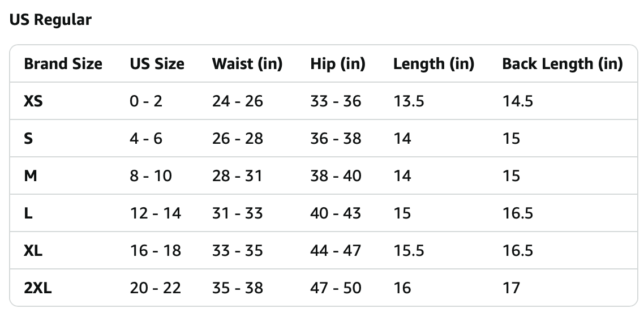Image resolution: width=644 pixels, height=334 pixels.
Task: Click the Waist (in) column header
Action: coord(247,64)
